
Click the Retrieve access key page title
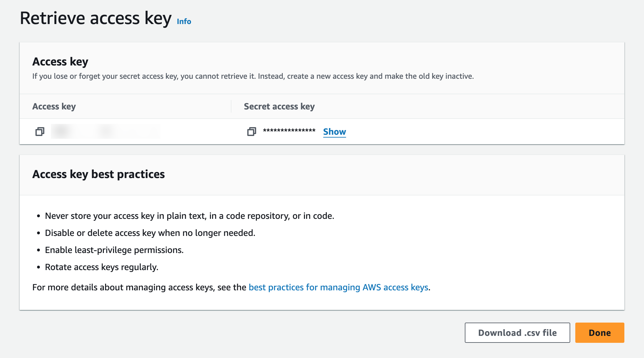tap(96, 18)
